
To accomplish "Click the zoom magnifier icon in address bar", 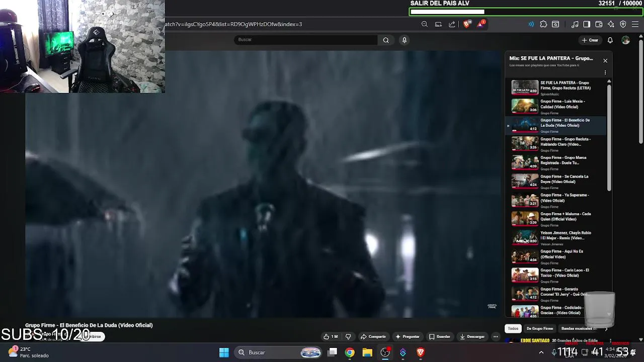I will click(425, 24).
